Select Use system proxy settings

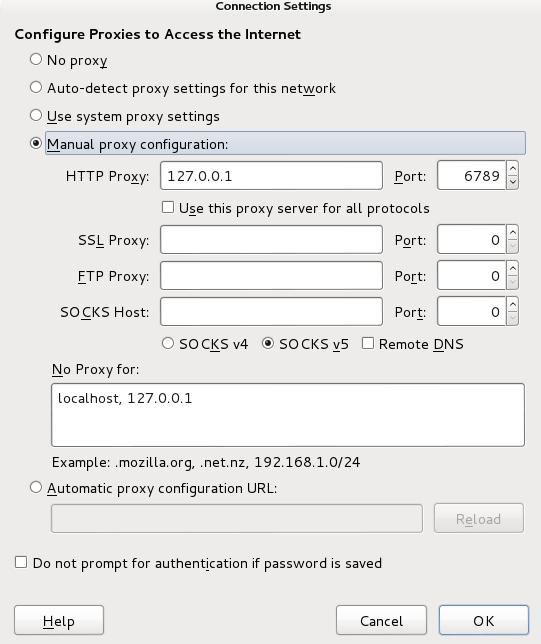(x=36, y=115)
